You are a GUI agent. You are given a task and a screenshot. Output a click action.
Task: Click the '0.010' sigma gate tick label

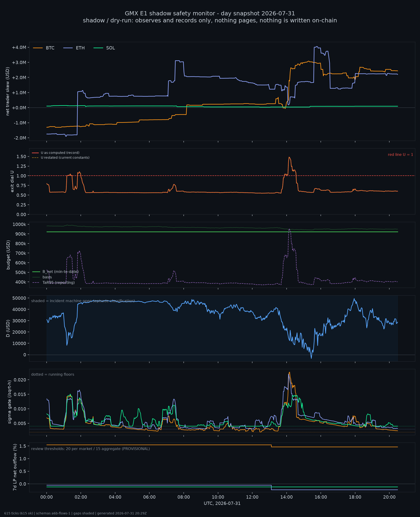tap(20, 409)
